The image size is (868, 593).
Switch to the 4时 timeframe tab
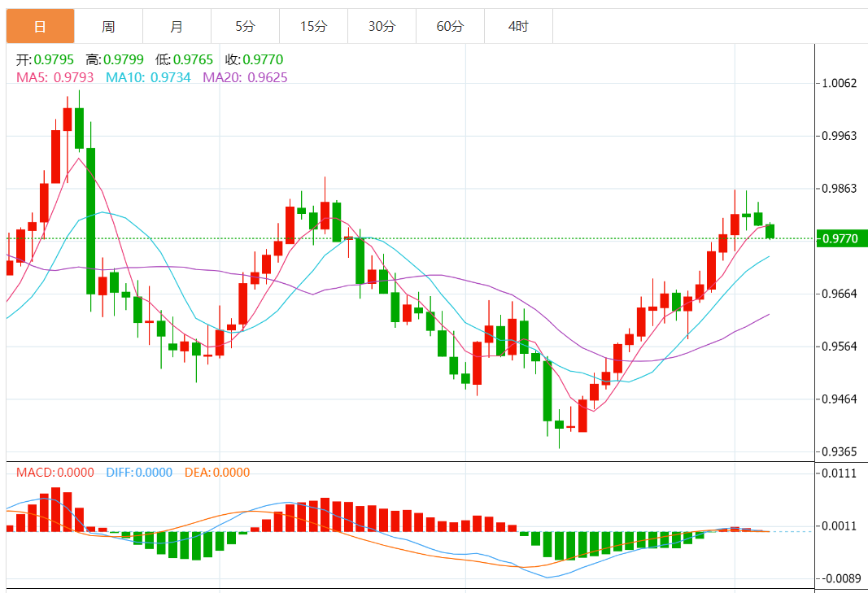click(519, 26)
